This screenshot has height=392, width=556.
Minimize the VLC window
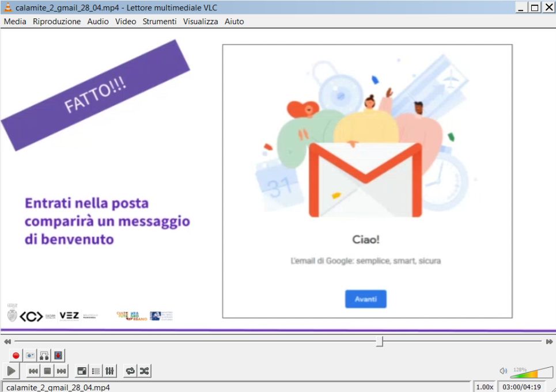click(x=520, y=7)
